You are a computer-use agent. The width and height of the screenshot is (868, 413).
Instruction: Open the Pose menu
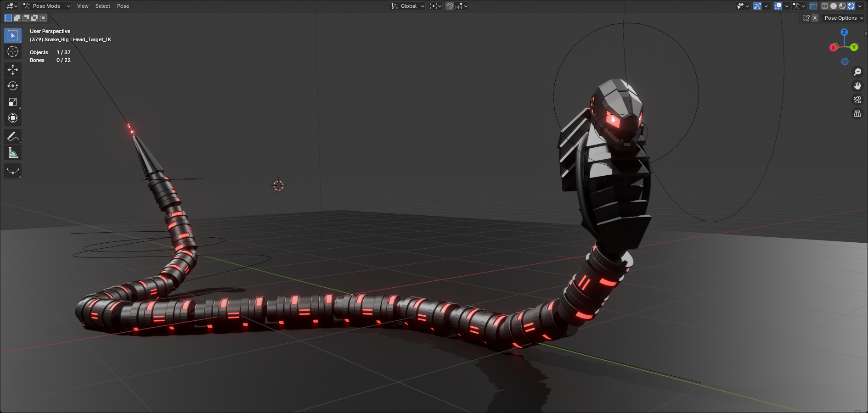coord(123,6)
